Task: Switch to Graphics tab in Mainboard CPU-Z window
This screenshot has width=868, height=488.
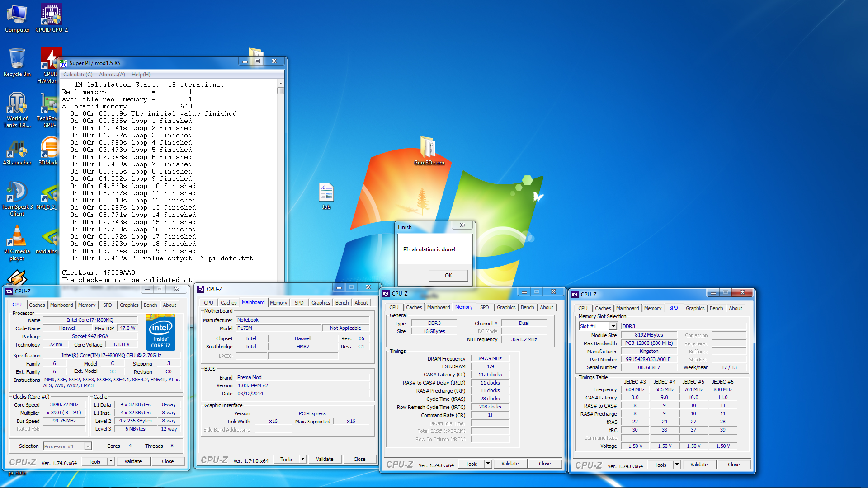Action: (321, 303)
